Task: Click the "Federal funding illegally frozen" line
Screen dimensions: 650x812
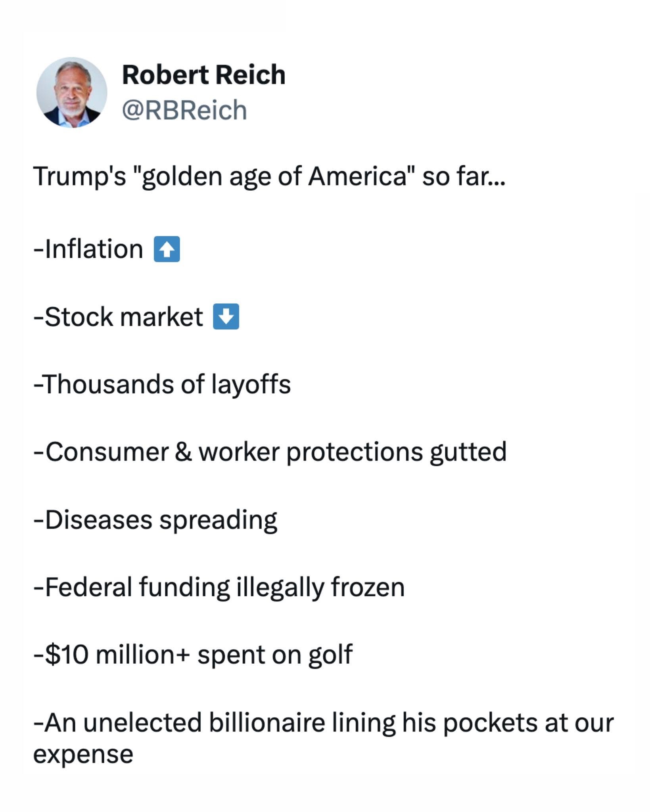Action: pyautogui.click(x=219, y=587)
